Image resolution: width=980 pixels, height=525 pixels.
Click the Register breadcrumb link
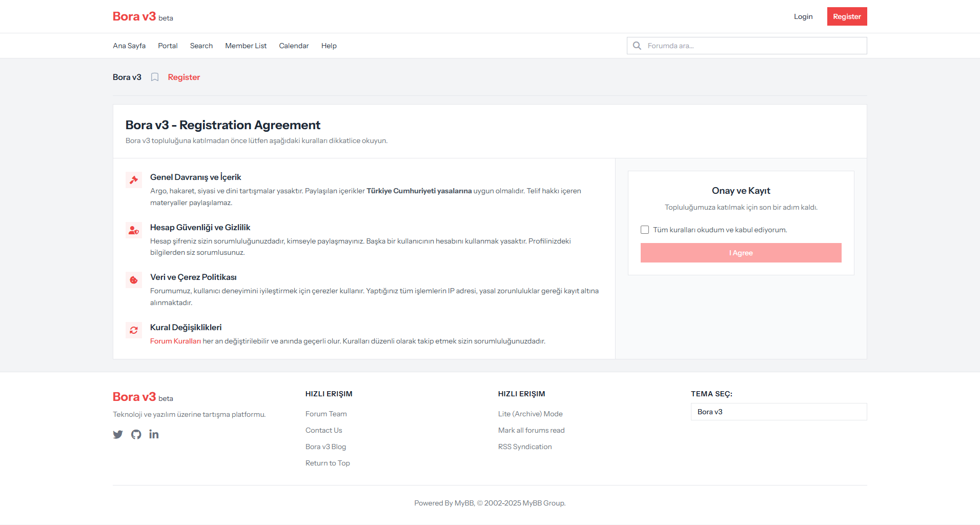(x=184, y=77)
